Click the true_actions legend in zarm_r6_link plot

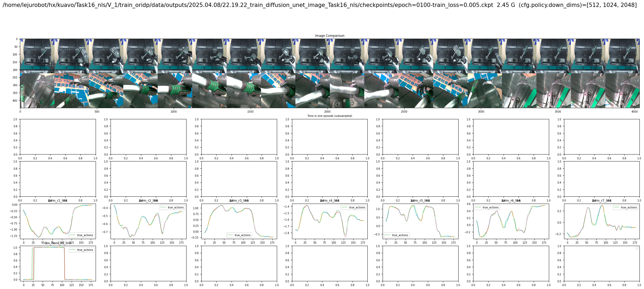tap(487, 207)
